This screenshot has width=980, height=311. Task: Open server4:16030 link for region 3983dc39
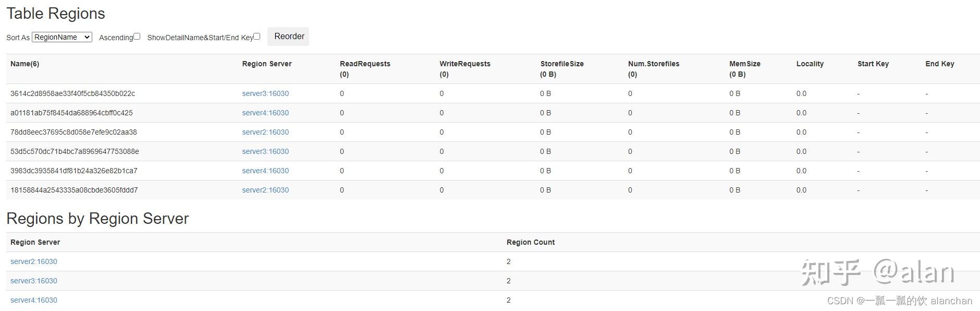[265, 171]
